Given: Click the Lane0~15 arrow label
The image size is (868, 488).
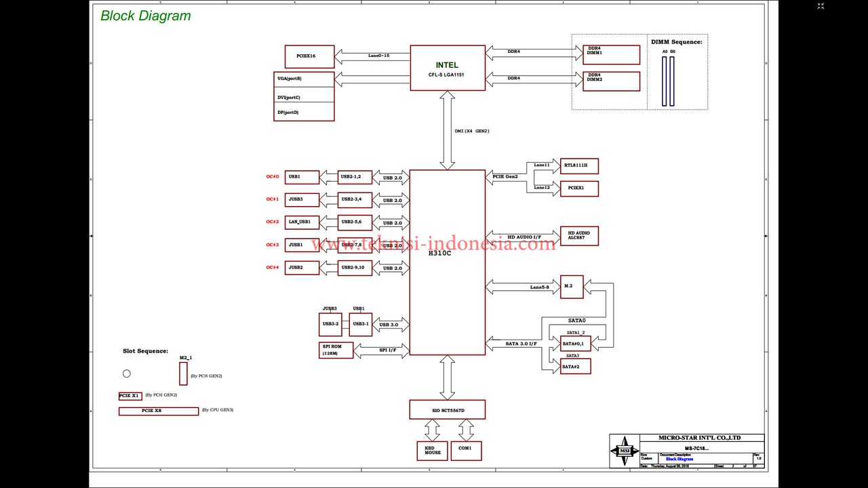Looking at the screenshot, I should pyautogui.click(x=378, y=56).
